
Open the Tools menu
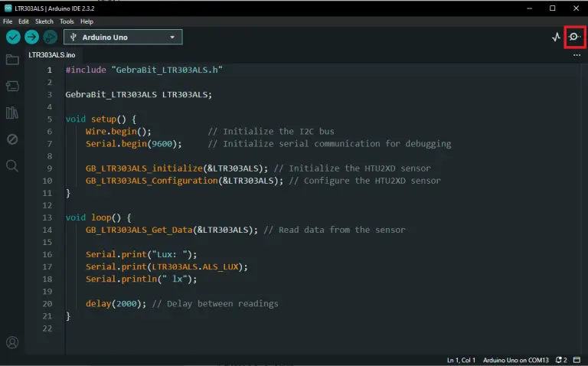click(x=67, y=21)
